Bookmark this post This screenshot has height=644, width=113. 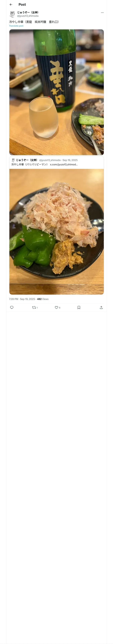pyautogui.click(x=79, y=307)
